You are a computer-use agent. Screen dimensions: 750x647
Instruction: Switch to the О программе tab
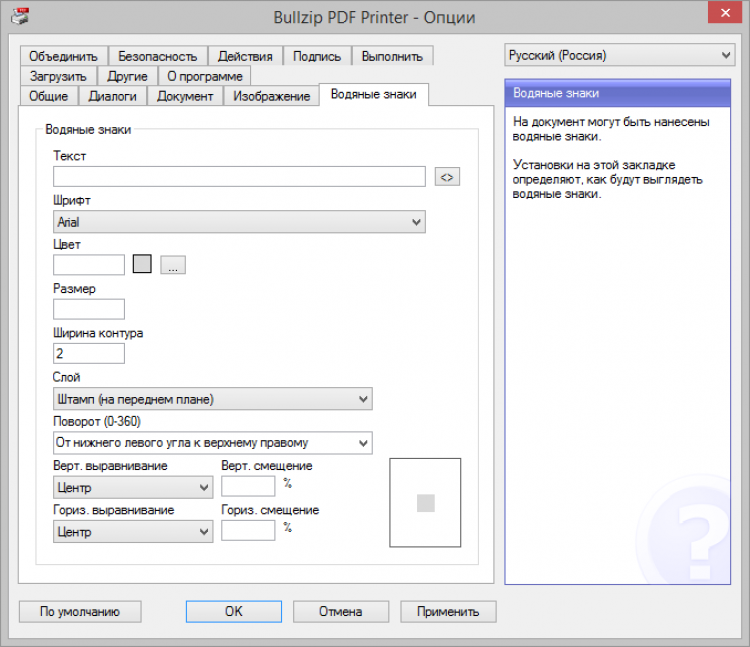click(205, 76)
